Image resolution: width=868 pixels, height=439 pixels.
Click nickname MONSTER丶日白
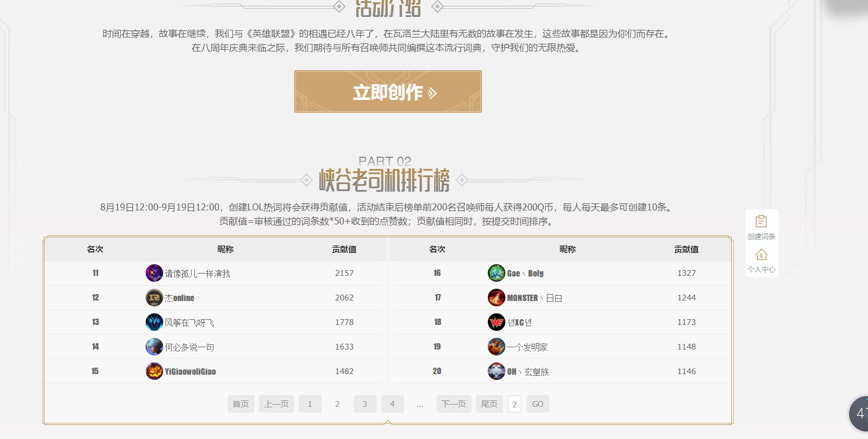click(x=535, y=298)
